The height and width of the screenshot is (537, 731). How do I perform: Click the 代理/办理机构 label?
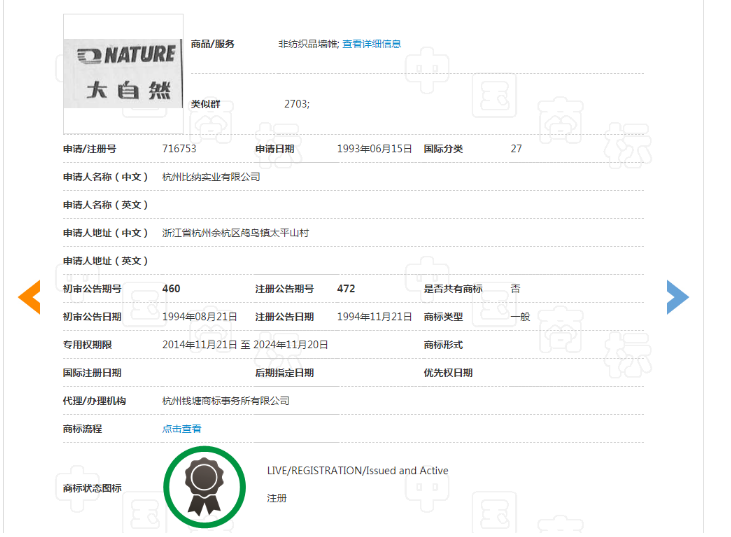click(x=94, y=400)
